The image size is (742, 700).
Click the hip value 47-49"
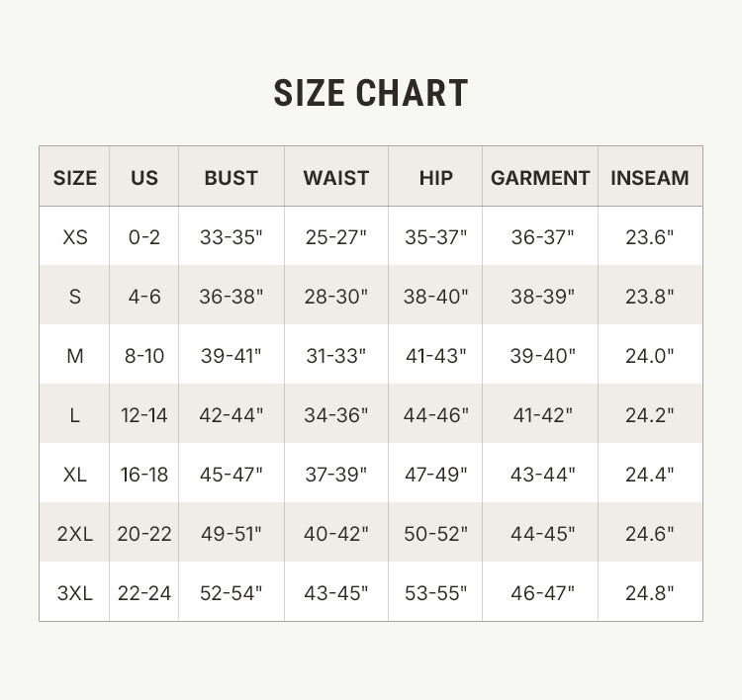point(435,475)
